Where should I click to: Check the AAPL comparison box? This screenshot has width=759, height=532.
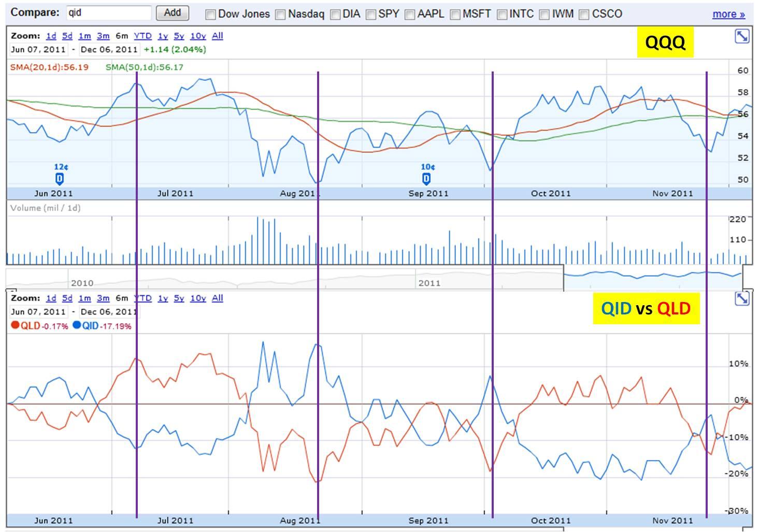[410, 15]
